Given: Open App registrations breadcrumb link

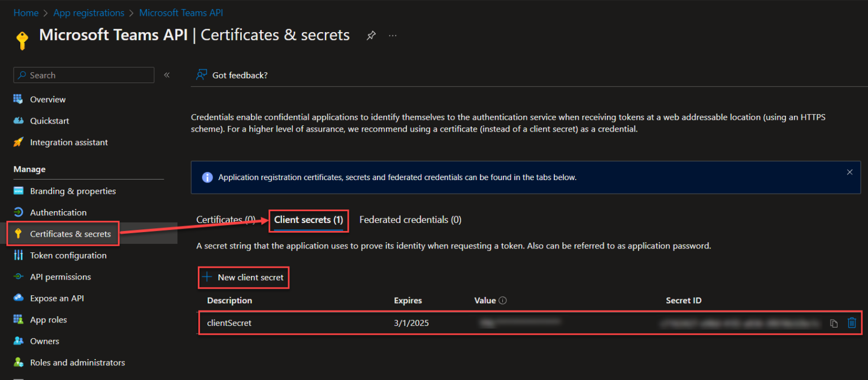Looking at the screenshot, I should [x=89, y=12].
